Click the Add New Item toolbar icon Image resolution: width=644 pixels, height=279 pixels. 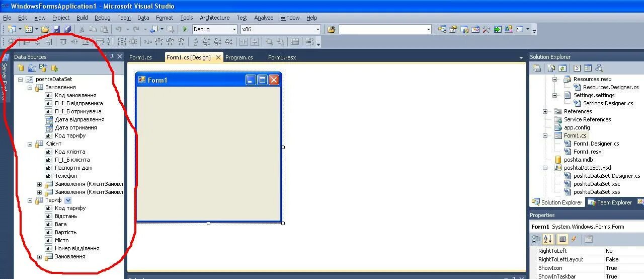click(x=29, y=29)
